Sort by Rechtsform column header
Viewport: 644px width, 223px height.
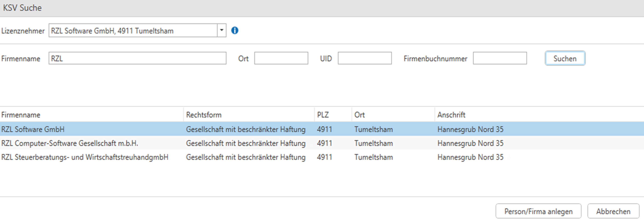pyautogui.click(x=204, y=115)
